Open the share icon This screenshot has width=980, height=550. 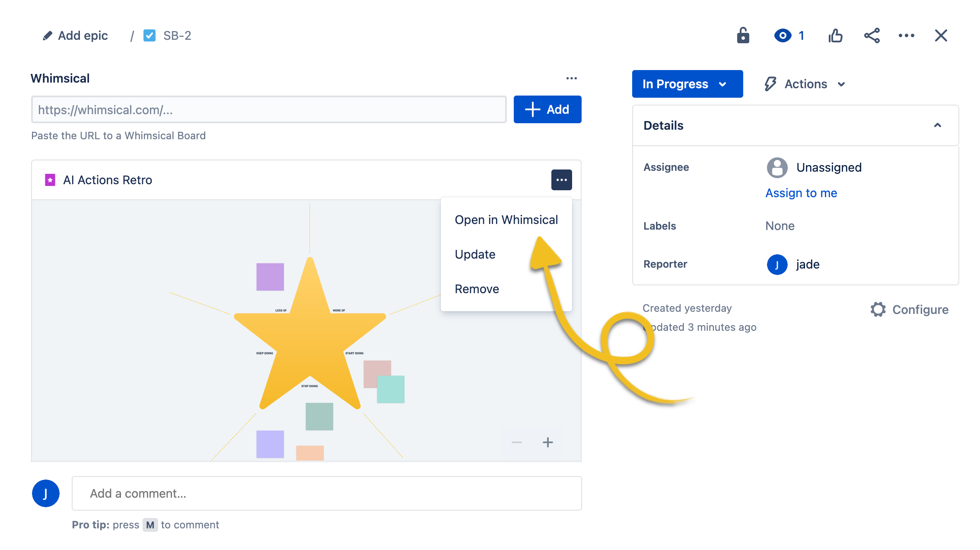tap(872, 35)
